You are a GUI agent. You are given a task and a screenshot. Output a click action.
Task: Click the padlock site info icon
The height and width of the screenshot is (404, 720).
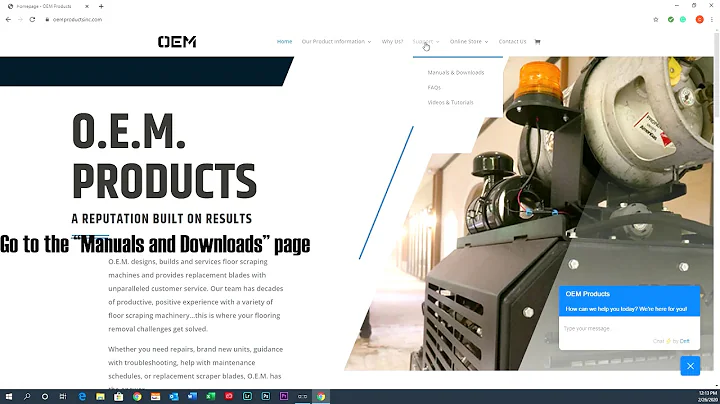[47, 20]
